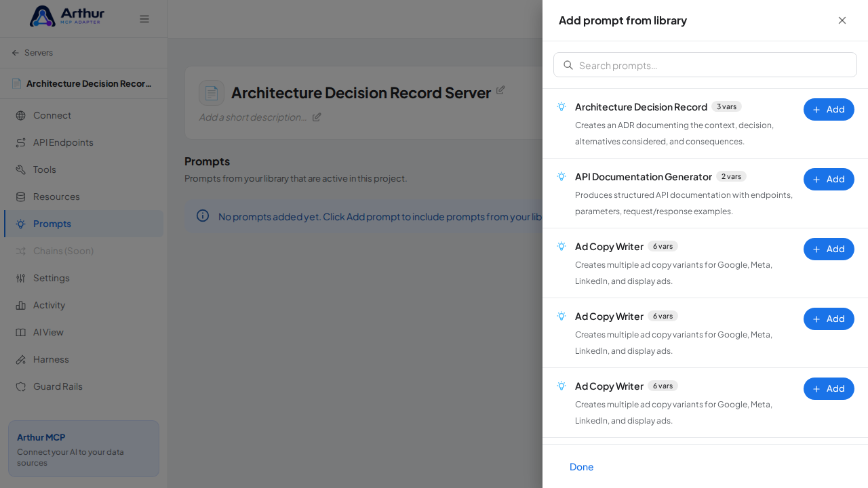Go back via the Servers arrow

pos(16,53)
